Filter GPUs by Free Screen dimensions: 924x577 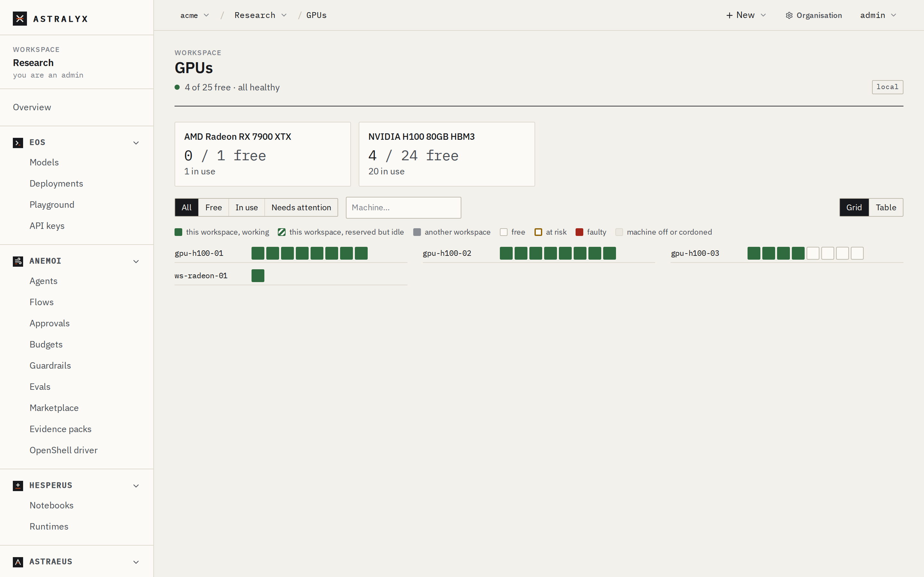click(213, 208)
